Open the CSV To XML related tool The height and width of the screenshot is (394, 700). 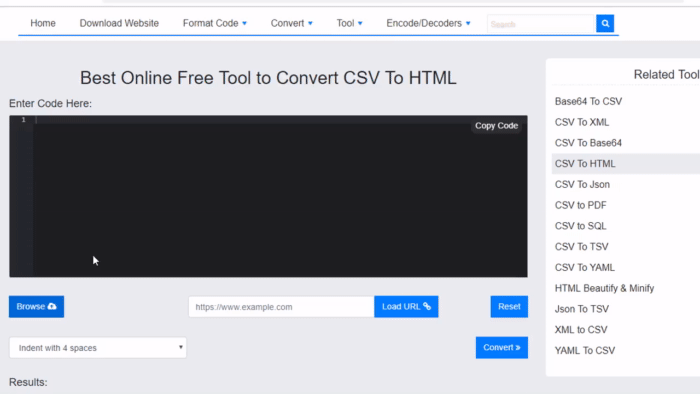582,122
